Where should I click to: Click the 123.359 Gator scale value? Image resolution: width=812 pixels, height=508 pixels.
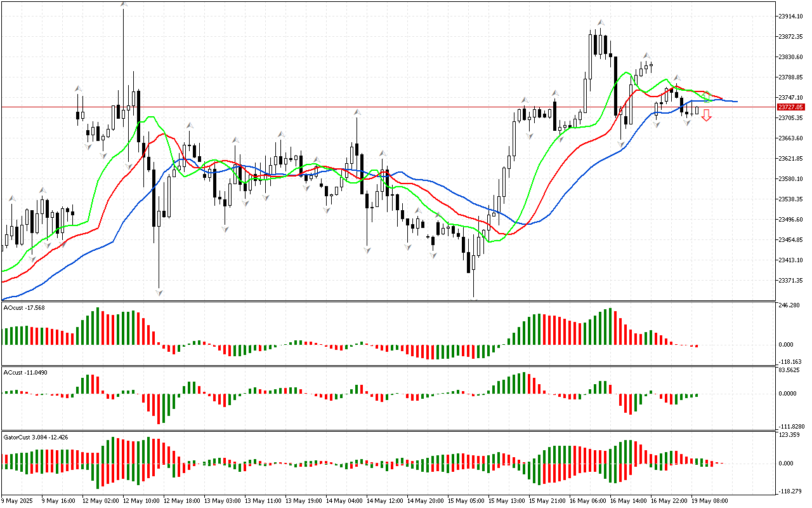pos(789,434)
